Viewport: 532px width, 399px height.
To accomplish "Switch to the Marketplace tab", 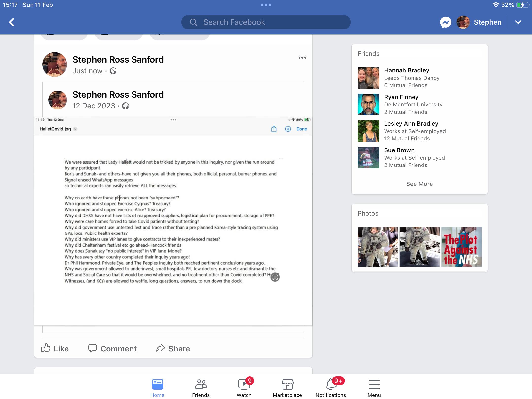I will click(287, 388).
